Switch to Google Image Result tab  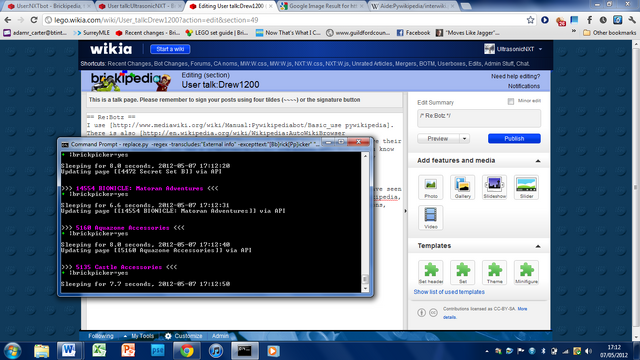(x=322, y=6)
